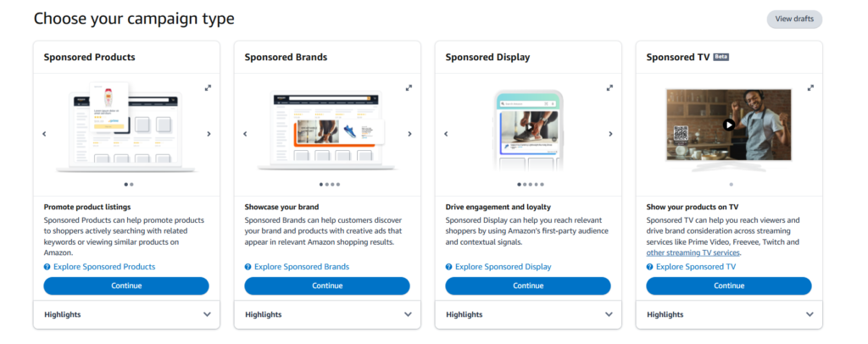
Task: Show next slide in Sponsored Products carousel
Action: [209, 134]
